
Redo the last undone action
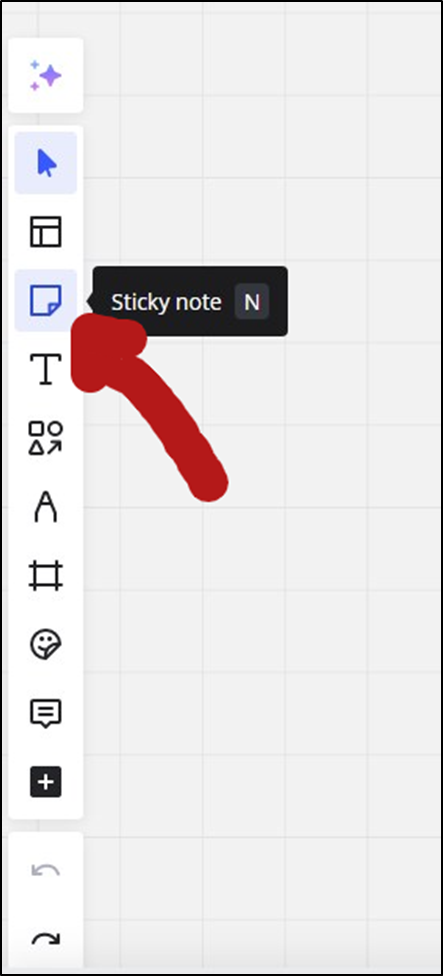pyautogui.click(x=46, y=939)
